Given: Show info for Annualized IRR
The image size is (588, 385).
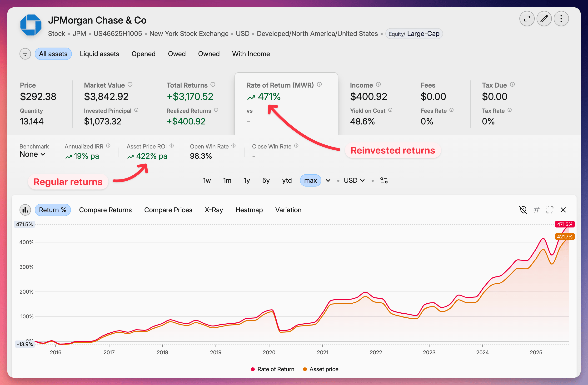Looking at the screenshot, I should click(x=108, y=146).
